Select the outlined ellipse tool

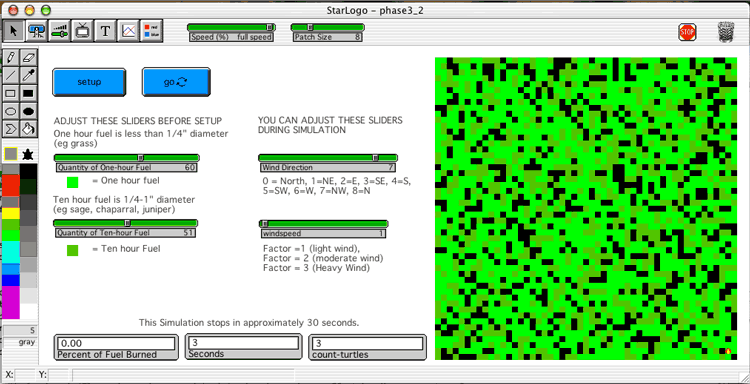(x=11, y=111)
